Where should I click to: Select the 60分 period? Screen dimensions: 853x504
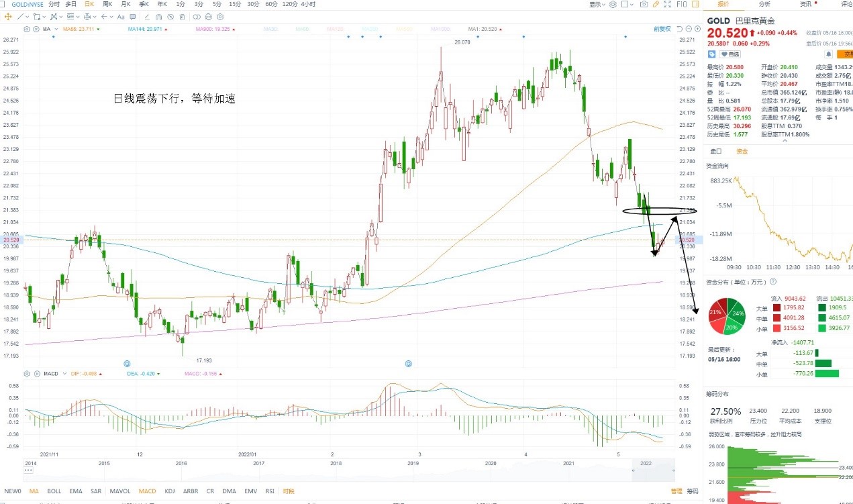click(x=270, y=4)
